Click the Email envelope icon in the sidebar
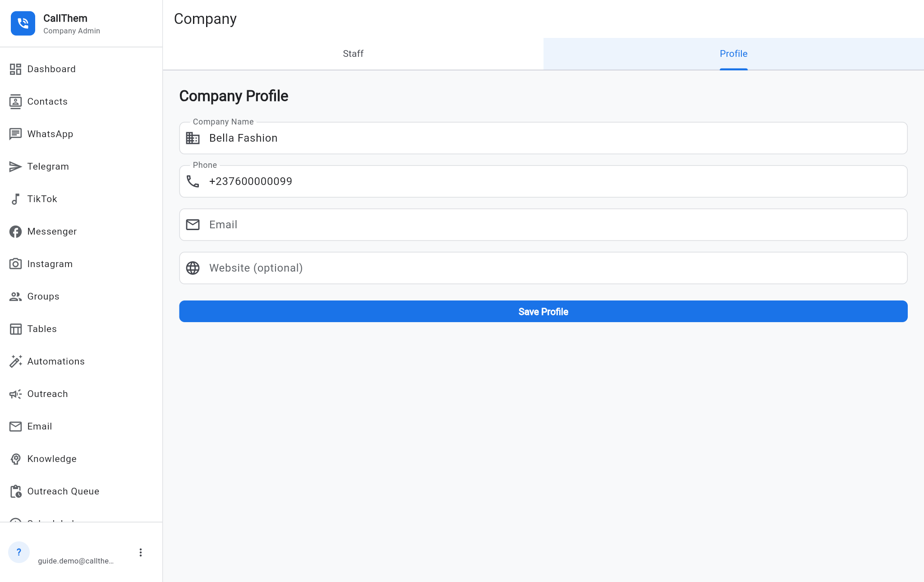The width and height of the screenshot is (924, 582). tap(15, 426)
